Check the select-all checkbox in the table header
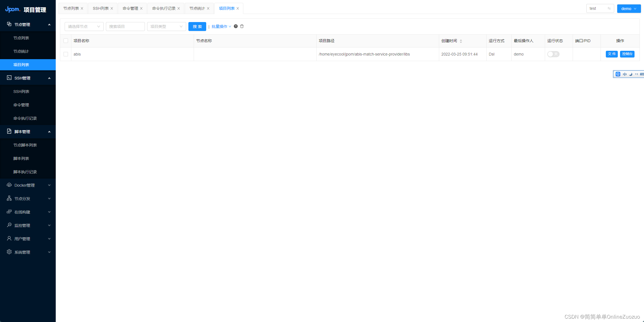 (66, 41)
